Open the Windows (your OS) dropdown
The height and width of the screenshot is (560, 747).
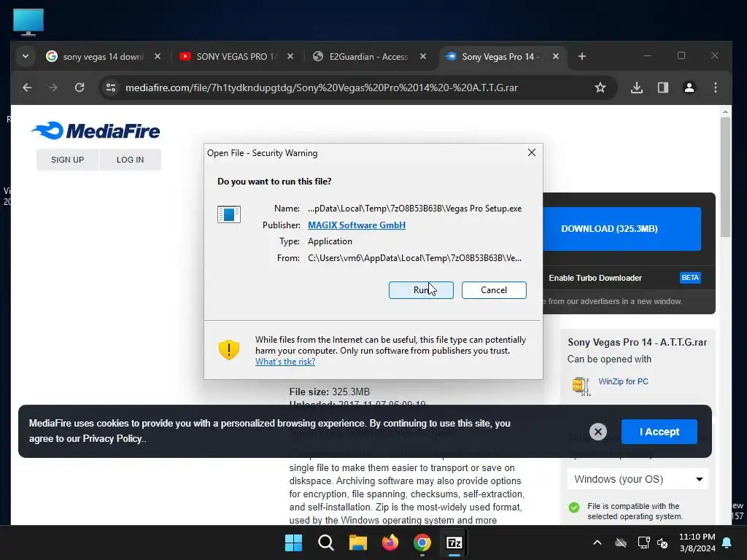638,479
